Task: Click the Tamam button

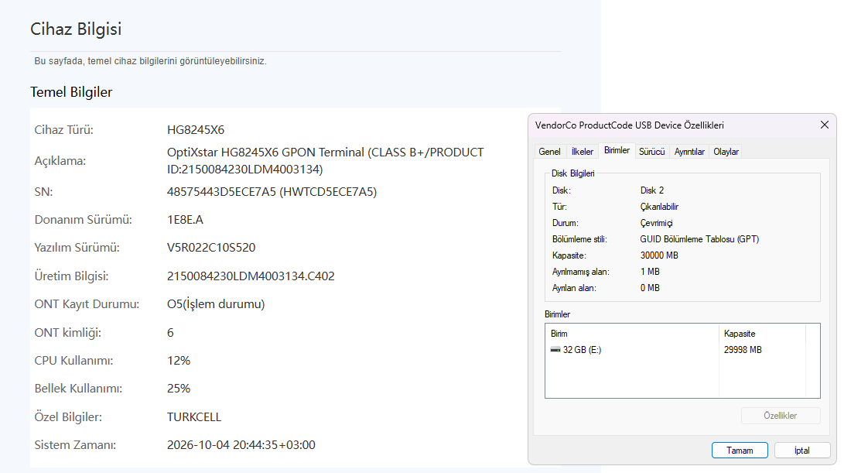Action: click(740, 451)
